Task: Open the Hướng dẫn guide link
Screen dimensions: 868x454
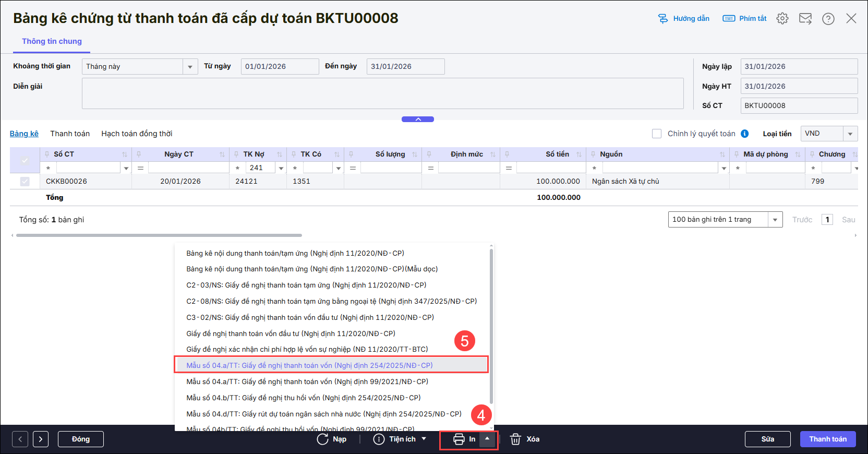Action: (x=684, y=19)
